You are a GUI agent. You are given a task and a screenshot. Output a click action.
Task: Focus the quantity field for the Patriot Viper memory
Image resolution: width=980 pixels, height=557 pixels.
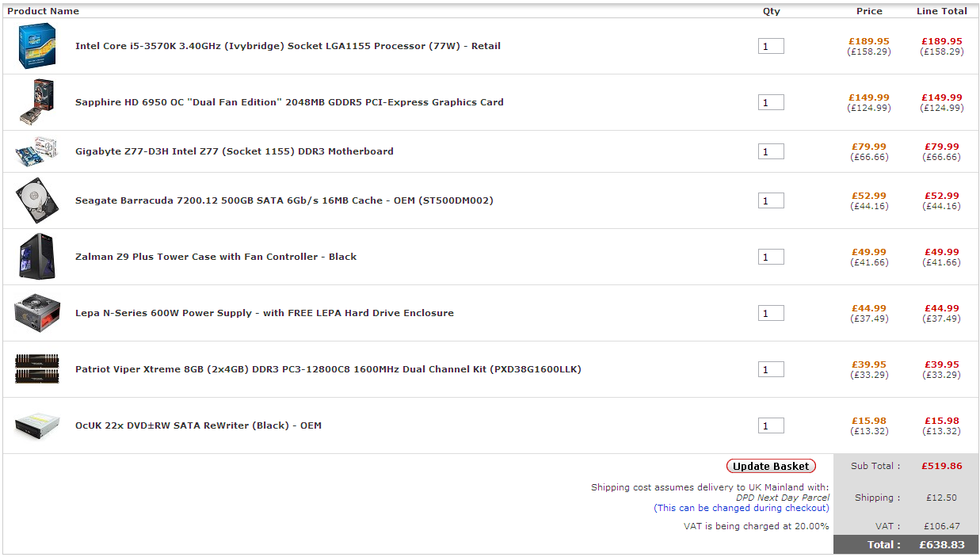[770, 370]
